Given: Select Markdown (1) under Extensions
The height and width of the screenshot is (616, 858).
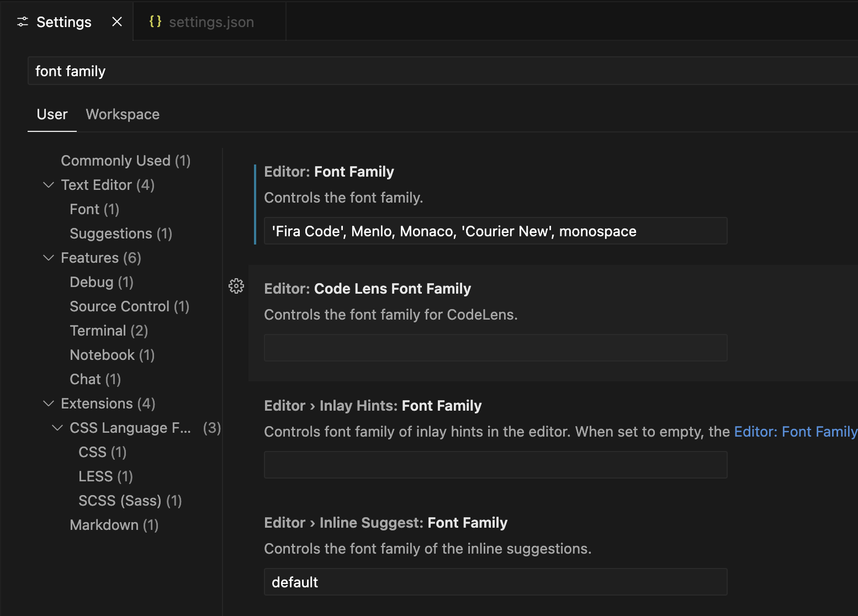Looking at the screenshot, I should pyautogui.click(x=114, y=525).
